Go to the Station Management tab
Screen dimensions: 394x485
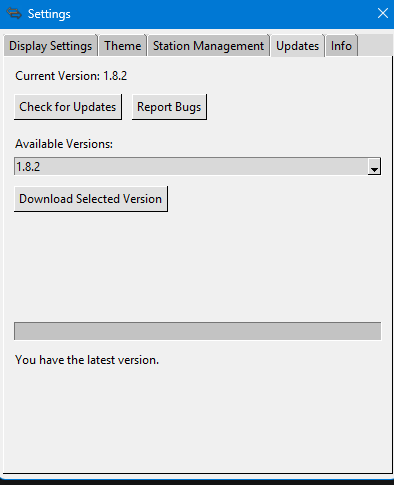pos(208,46)
